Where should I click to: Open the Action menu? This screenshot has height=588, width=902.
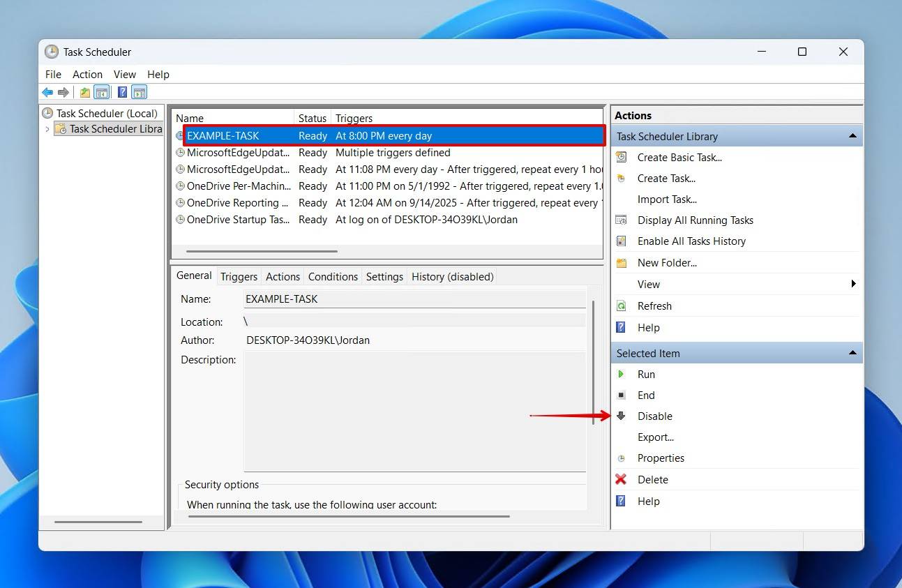pos(87,74)
